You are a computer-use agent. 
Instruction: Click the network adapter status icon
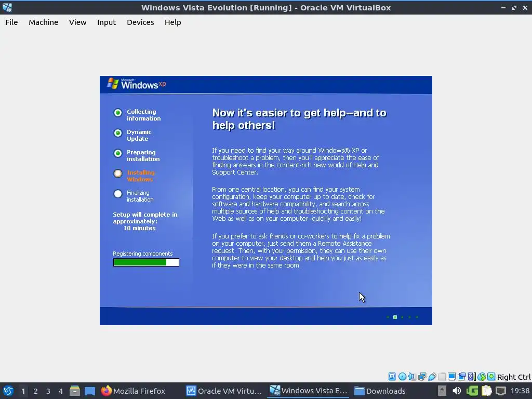422,376
